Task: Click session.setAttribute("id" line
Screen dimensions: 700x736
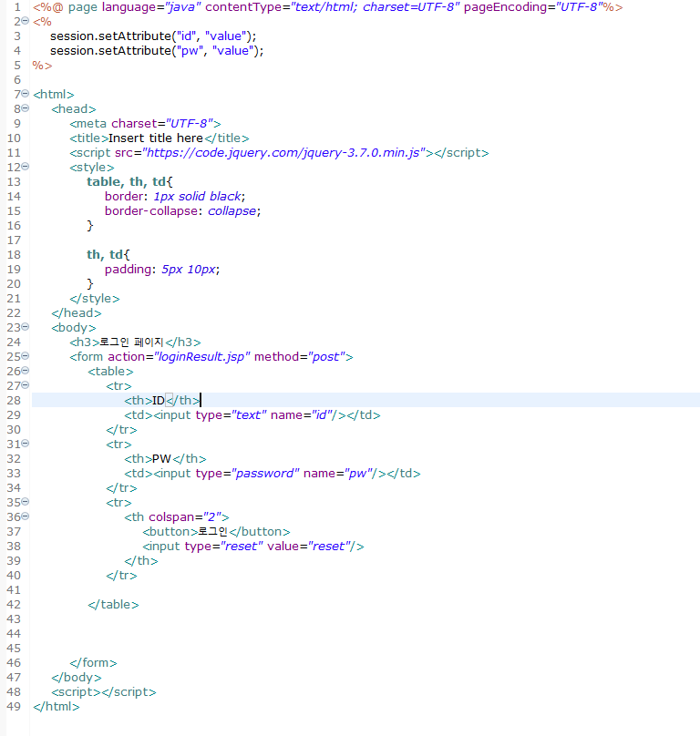Action: coord(153,36)
